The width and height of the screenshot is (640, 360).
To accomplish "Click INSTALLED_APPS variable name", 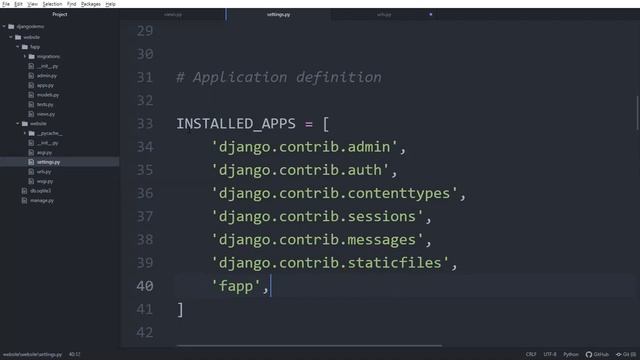I will [x=236, y=124].
